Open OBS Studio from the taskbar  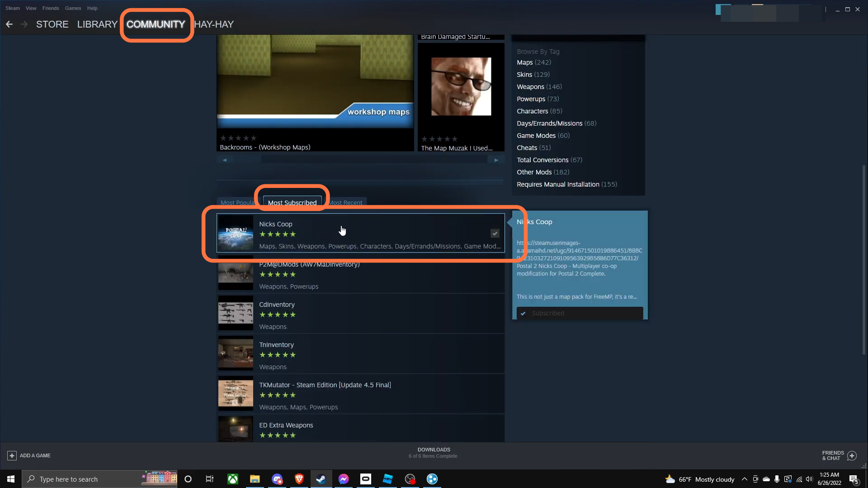click(x=410, y=479)
